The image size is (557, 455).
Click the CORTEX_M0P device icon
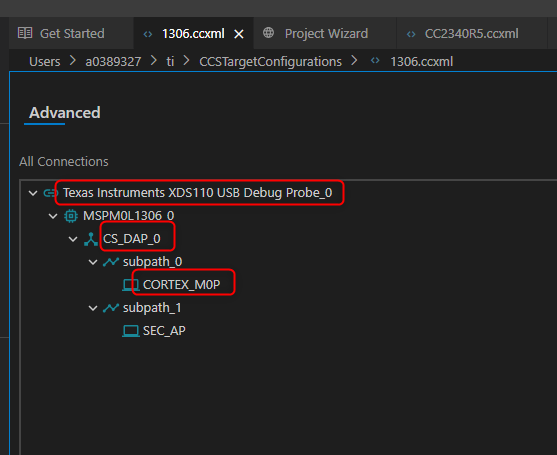point(130,285)
